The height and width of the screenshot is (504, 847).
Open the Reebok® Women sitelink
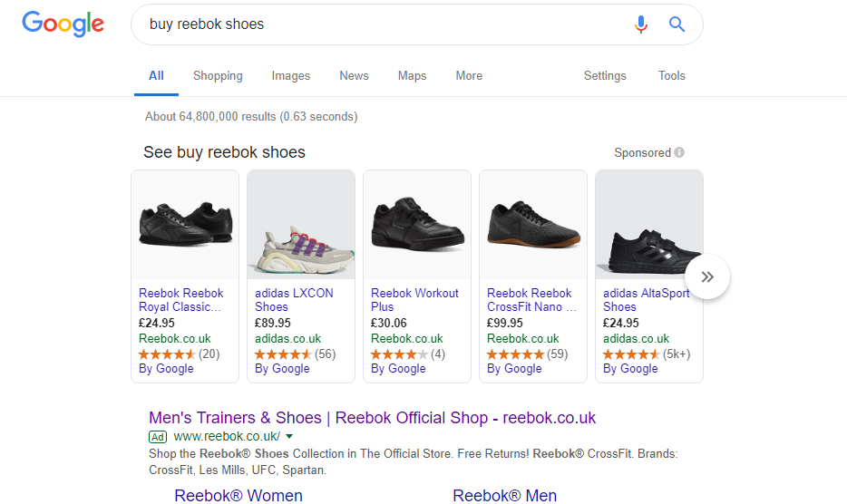[x=239, y=495]
